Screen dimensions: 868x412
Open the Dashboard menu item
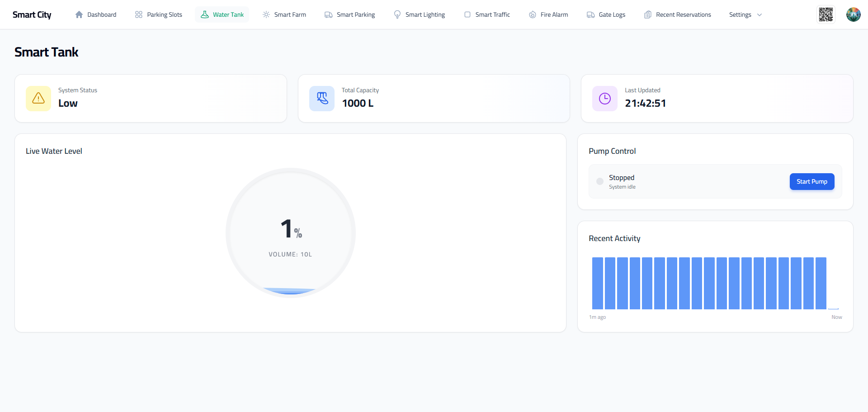96,14
